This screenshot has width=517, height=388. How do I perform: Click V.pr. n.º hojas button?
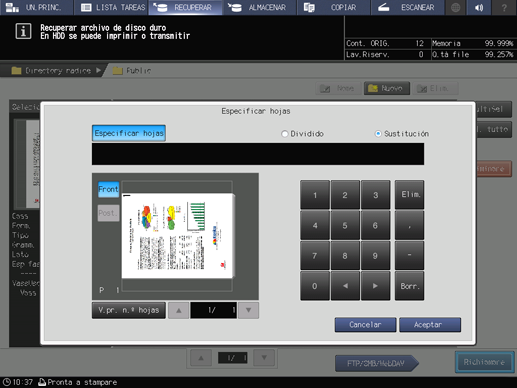[x=129, y=310]
